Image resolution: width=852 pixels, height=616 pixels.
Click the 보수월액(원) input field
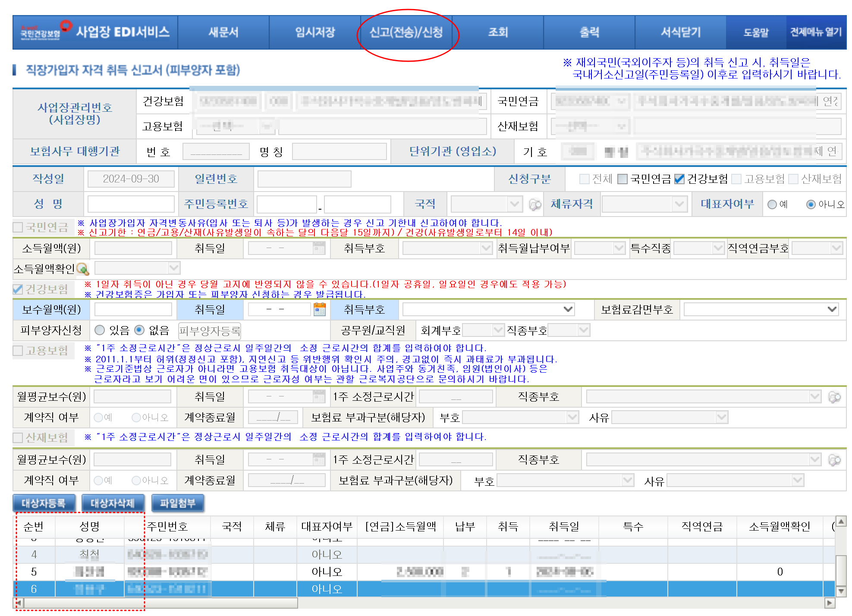[x=133, y=309]
